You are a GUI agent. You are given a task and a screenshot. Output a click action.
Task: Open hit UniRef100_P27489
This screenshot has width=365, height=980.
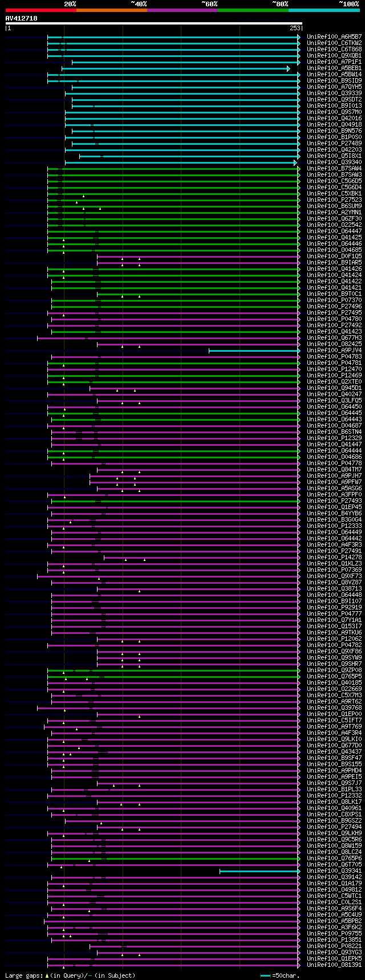[334, 143]
